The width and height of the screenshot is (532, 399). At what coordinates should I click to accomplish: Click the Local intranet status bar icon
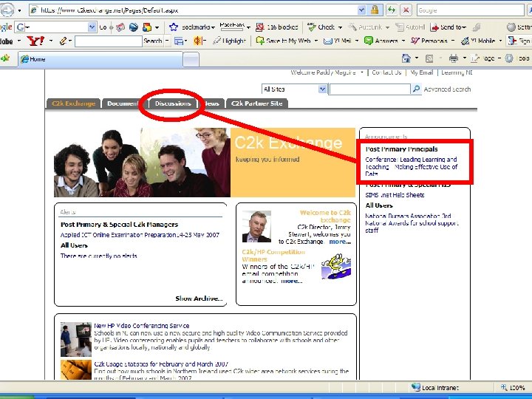[415, 387]
